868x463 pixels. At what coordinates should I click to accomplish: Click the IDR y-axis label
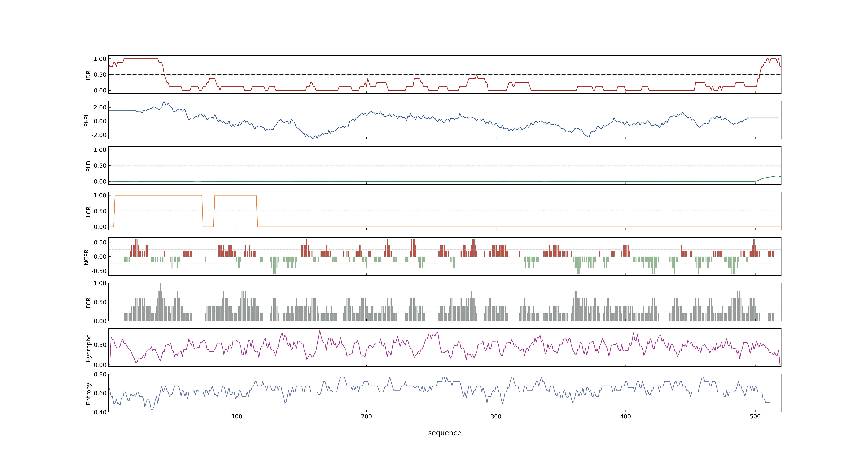tap(88, 75)
